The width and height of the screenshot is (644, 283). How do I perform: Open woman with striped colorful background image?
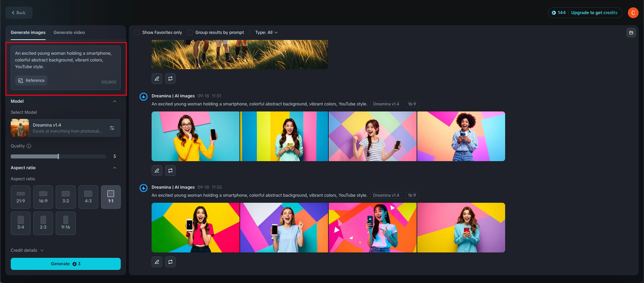pyautogui.click(x=284, y=136)
